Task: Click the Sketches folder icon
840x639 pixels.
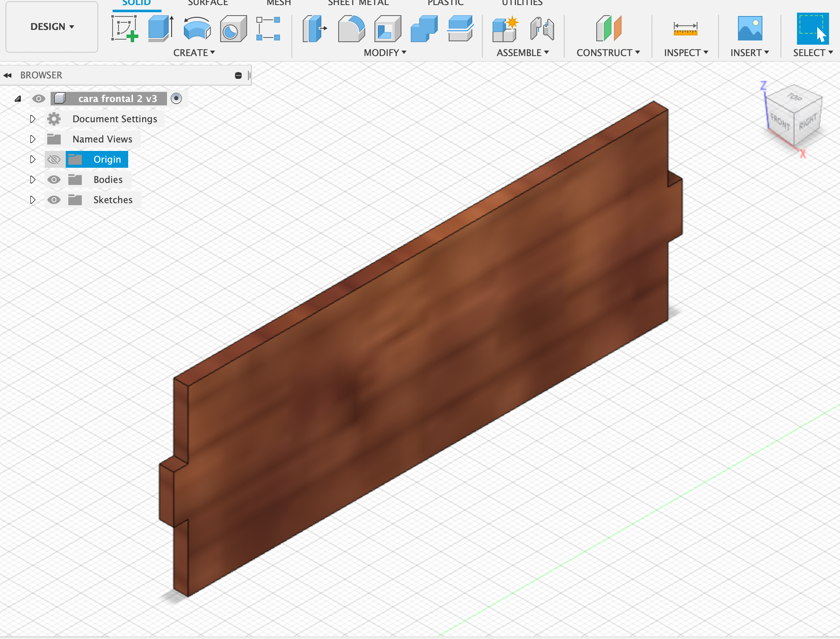Action: pyautogui.click(x=75, y=200)
